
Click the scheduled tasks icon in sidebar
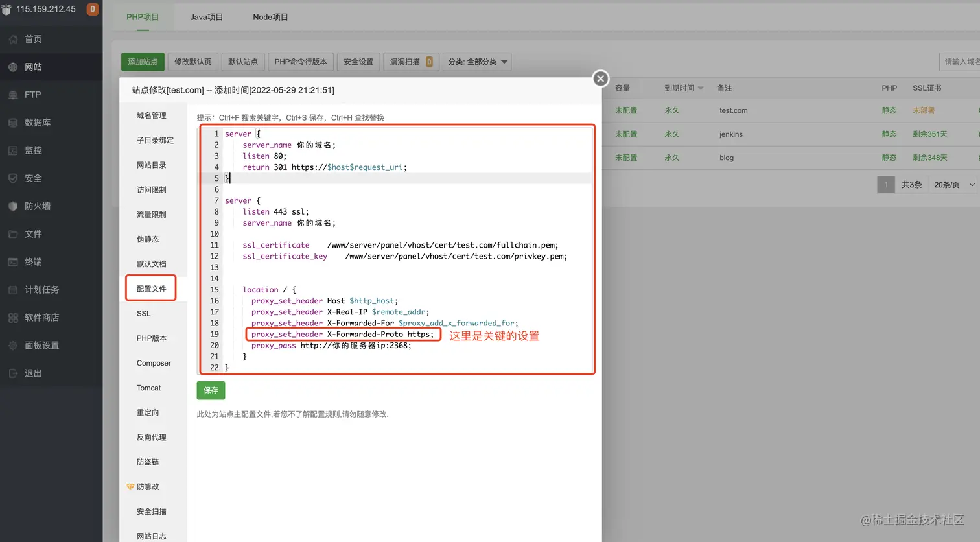coord(13,290)
